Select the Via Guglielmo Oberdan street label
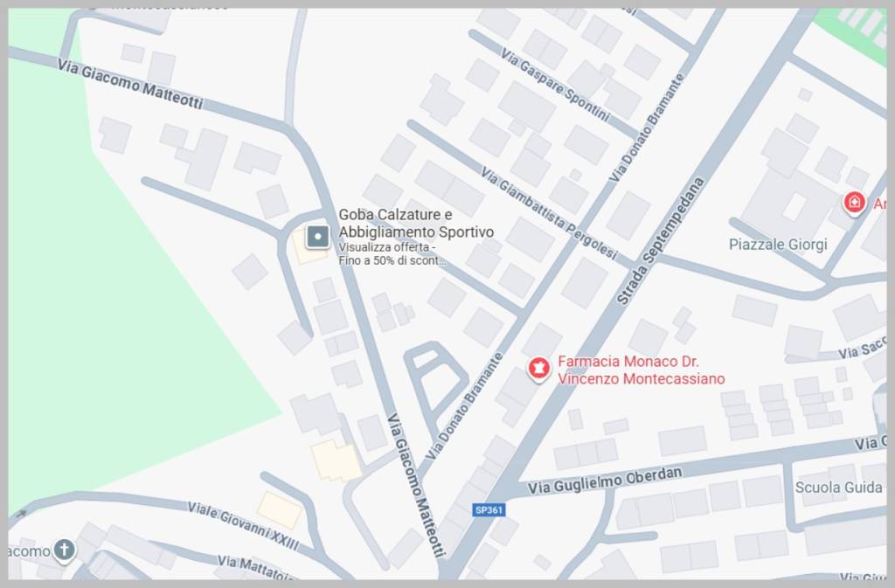Screen dimensions: 895x588 [605, 481]
